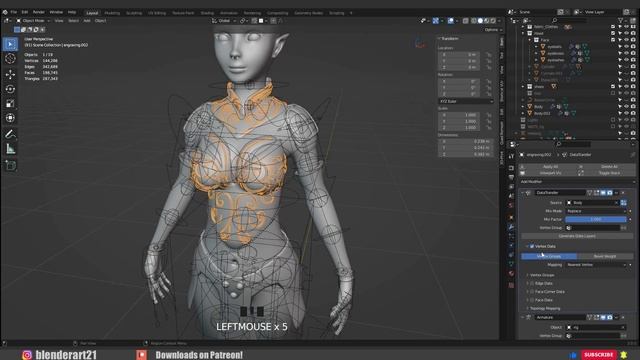Open the Object Mode dropdown

33,20
